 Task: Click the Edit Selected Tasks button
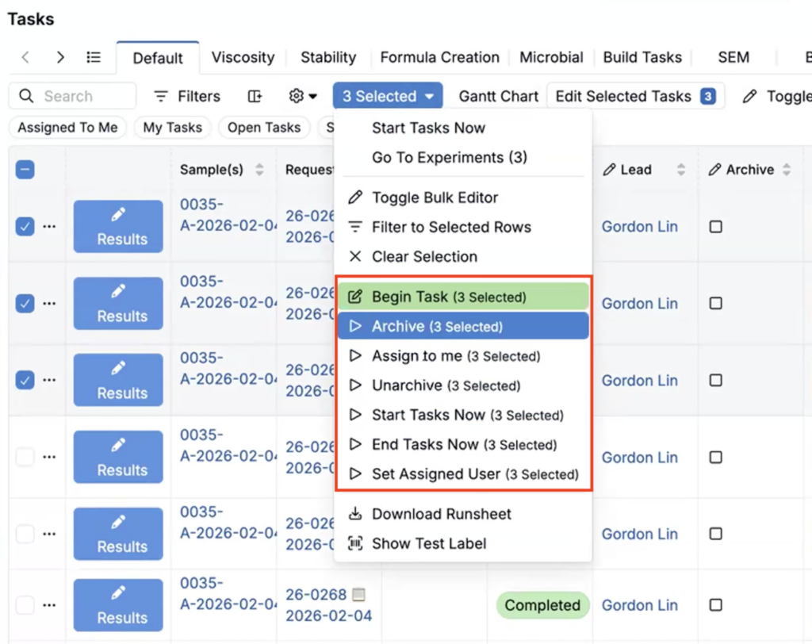click(635, 96)
